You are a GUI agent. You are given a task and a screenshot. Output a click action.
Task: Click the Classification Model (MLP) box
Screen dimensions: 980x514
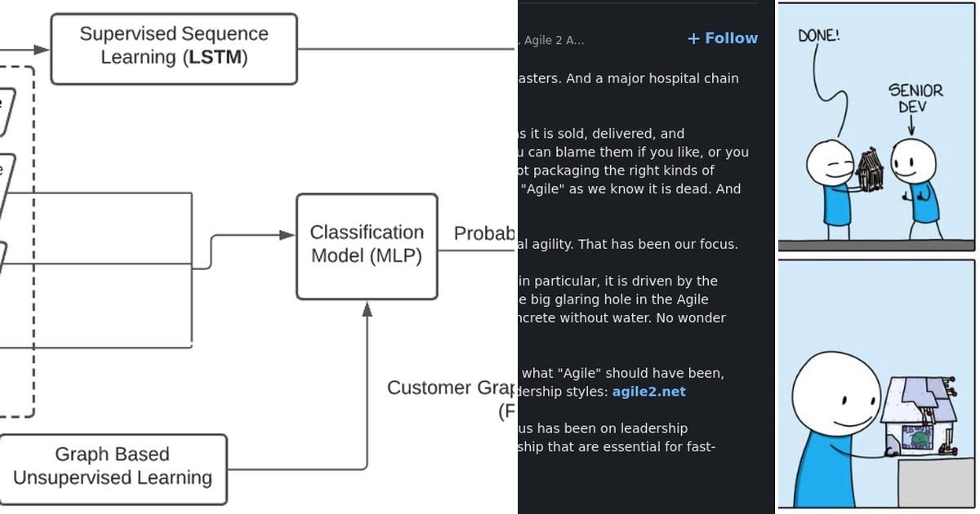click(366, 243)
